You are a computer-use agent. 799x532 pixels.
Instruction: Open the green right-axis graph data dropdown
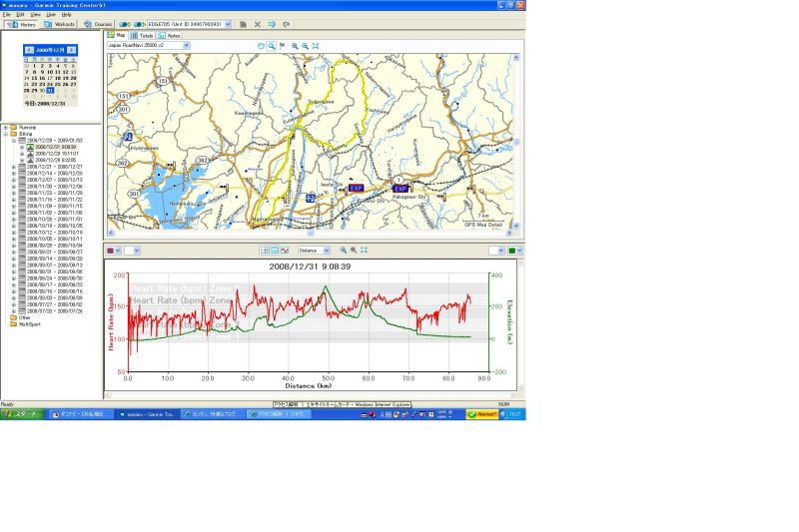tap(519, 251)
